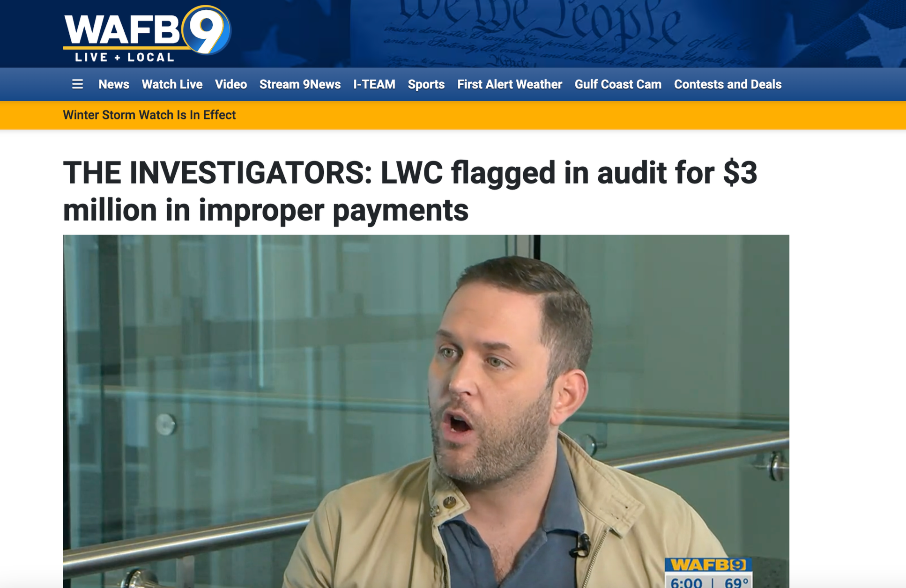Image resolution: width=906 pixels, height=588 pixels.
Task: Play the interview video thumbnail
Action: click(x=426, y=411)
